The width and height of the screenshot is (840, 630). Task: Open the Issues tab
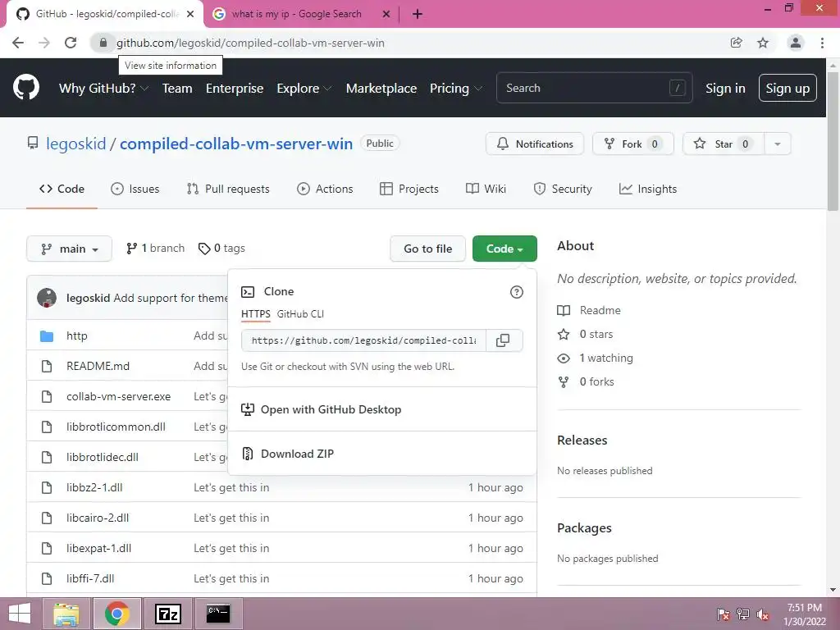(x=135, y=189)
